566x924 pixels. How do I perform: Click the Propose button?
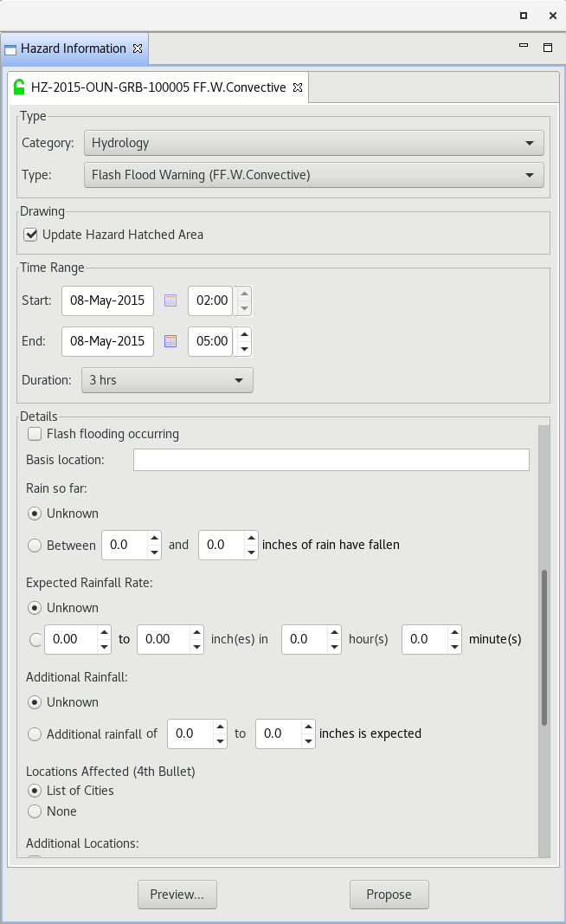(389, 895)
